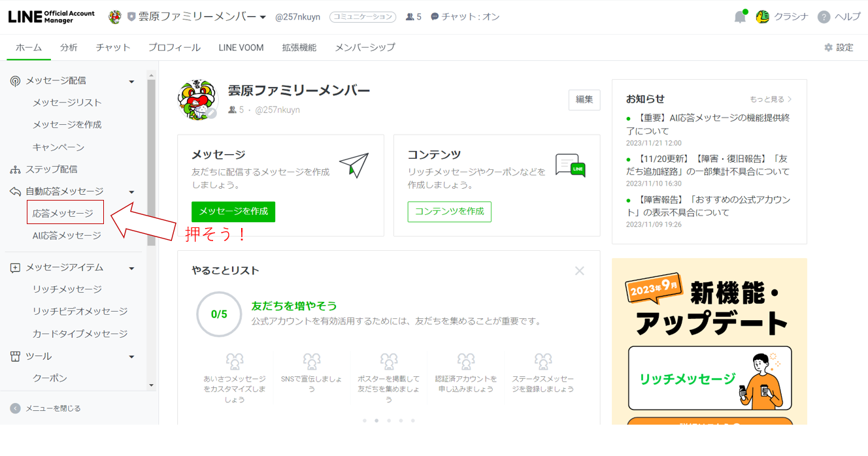
Task: Open AI応答メッセージ in sidebar
Action: 67,236
